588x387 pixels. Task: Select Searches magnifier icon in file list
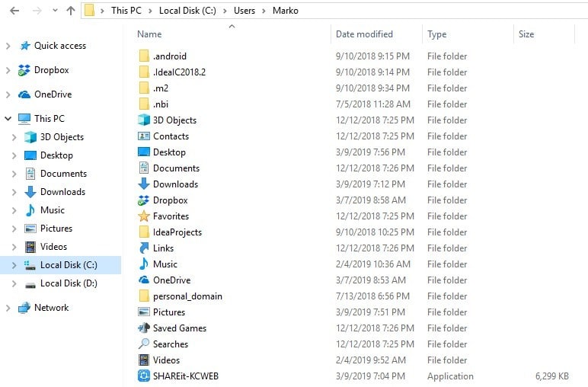144,344
